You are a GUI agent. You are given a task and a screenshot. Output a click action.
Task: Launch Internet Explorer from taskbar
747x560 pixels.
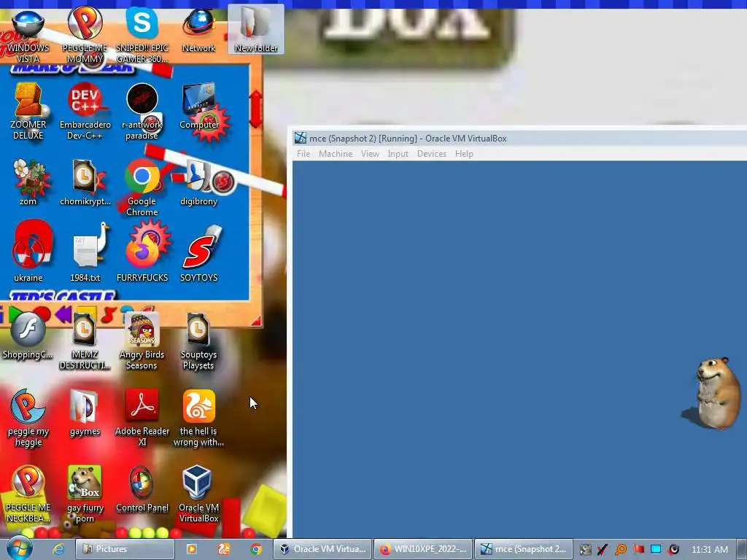(x=58, y=549)
